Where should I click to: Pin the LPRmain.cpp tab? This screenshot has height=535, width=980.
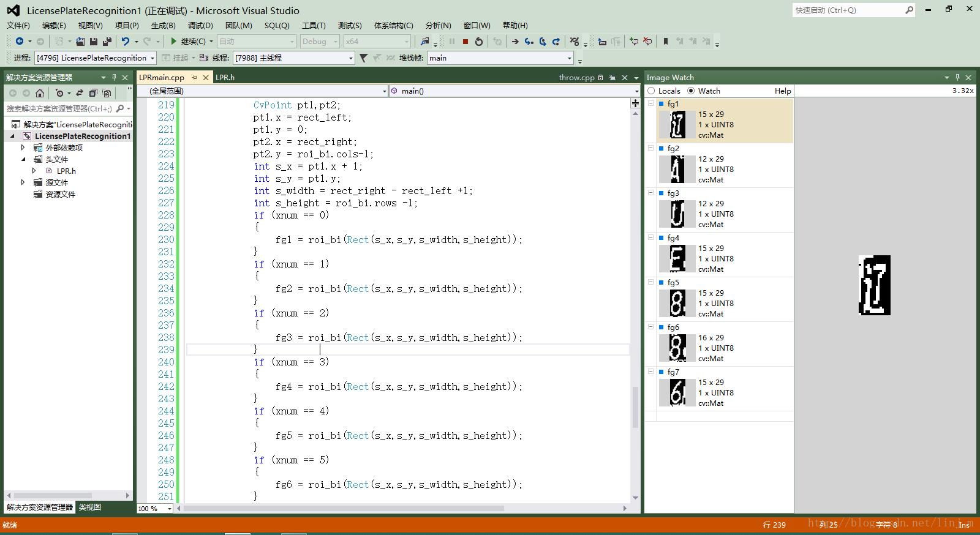click(195, 78)
